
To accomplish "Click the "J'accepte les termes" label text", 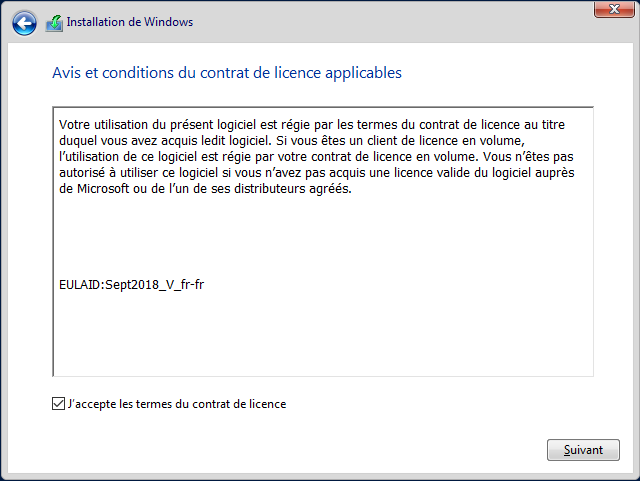I will [x=177, y=404].
